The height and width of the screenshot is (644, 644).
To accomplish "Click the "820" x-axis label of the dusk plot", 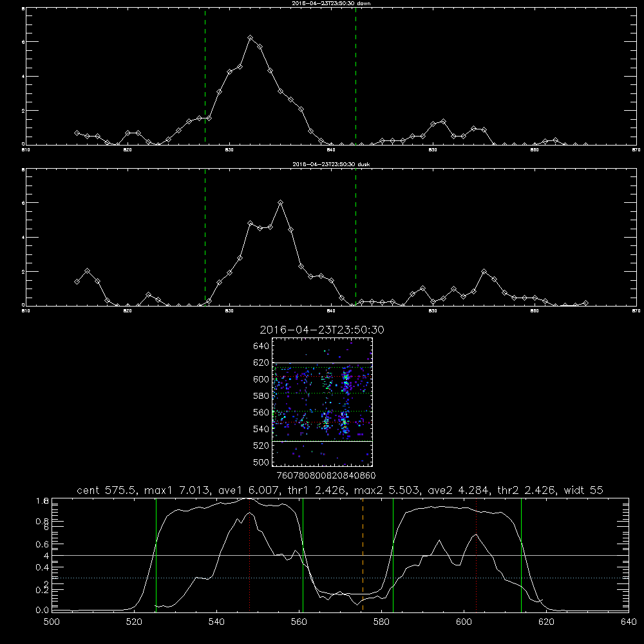I will click(x=128, y=311).
